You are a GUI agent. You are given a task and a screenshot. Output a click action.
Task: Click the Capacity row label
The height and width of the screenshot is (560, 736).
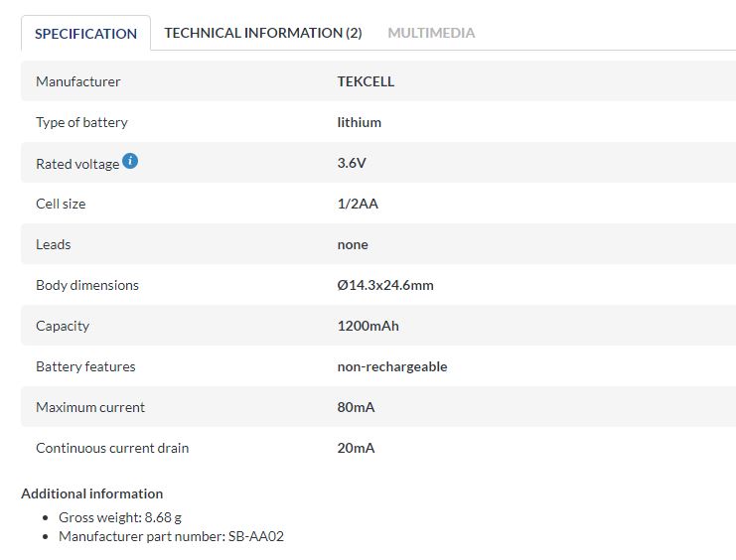pyautogui.click(x=63, y=326)
